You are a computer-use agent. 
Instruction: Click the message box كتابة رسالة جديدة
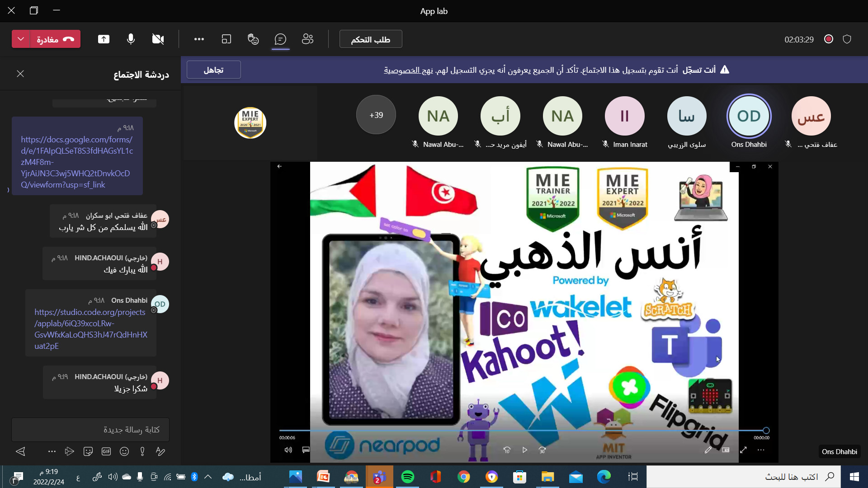tap(90, 429)
